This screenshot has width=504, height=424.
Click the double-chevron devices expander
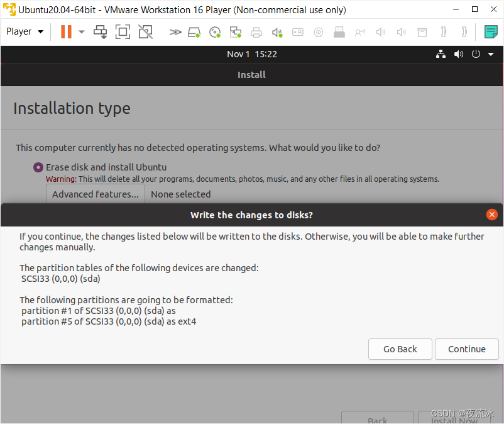pos(175,32)
